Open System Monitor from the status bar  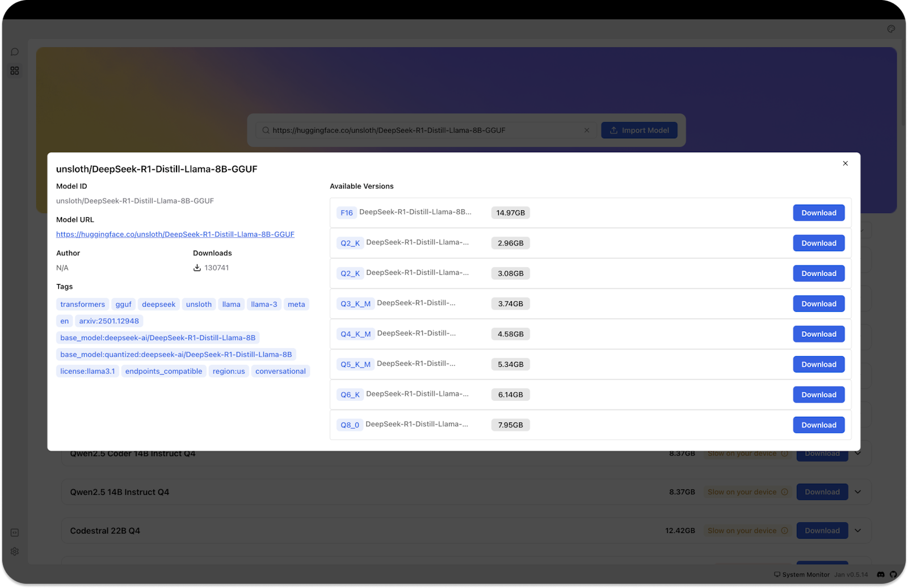click(x=802, y=574)
